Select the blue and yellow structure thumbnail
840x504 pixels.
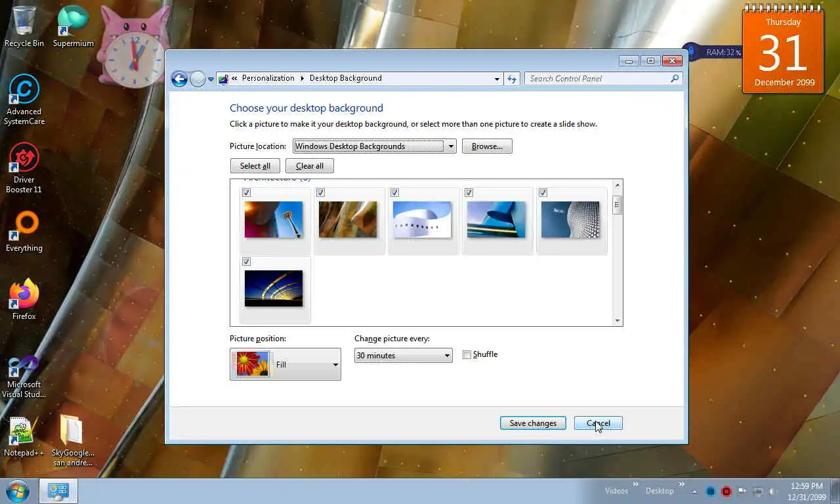coord(496,219)
